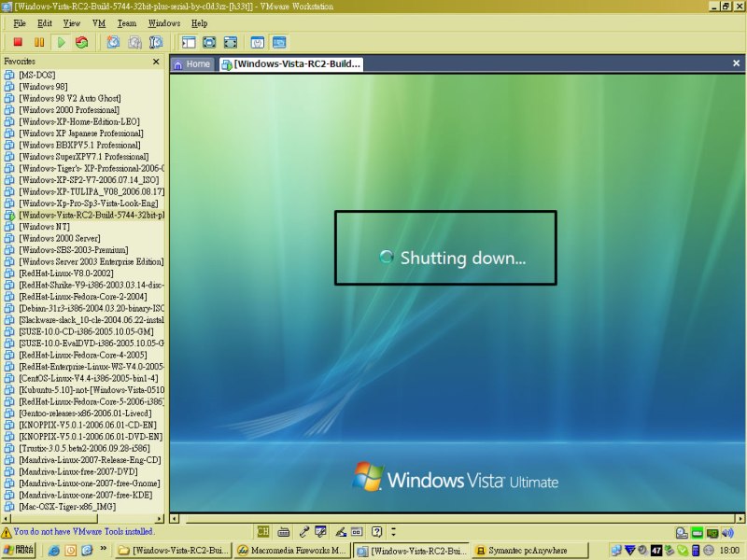Click the VMware status bar sound icon
Image resolution: width=747 pixels, height=560 pixels.
pyautogui.click(x=727, y=532)
